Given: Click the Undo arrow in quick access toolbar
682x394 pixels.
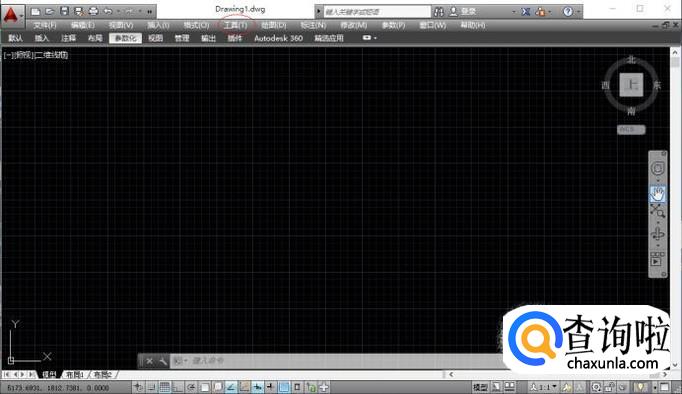Looking at the screenshot, I should click(x=108, y=11).
